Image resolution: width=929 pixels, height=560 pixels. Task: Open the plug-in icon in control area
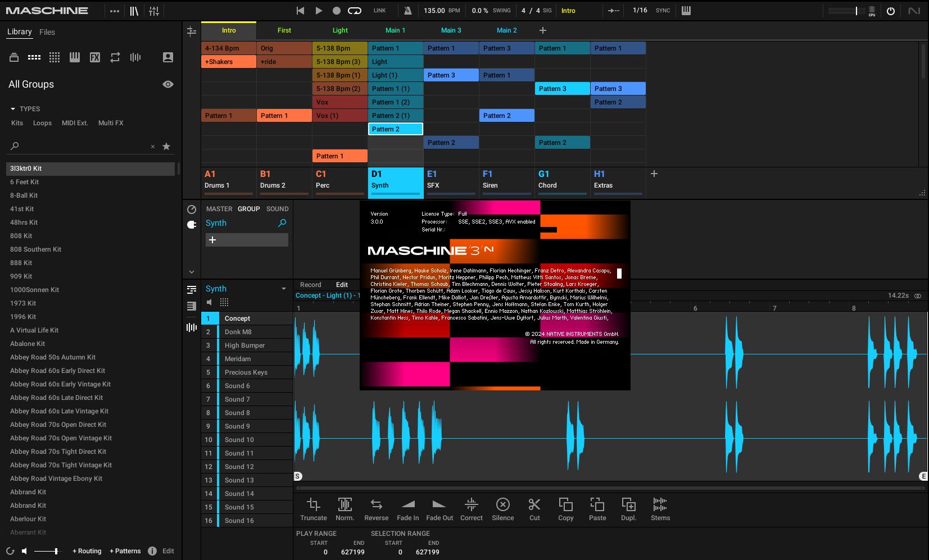pyautogui.click(x=192, y=225)
